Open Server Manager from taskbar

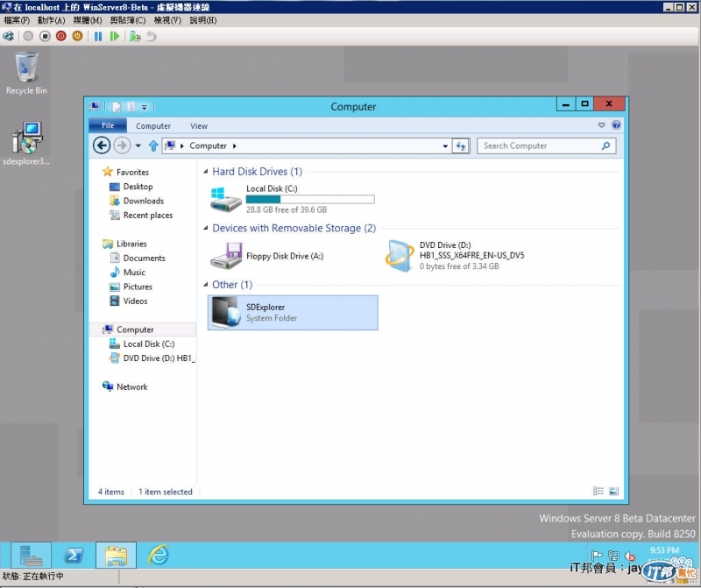tap(31, 556)
